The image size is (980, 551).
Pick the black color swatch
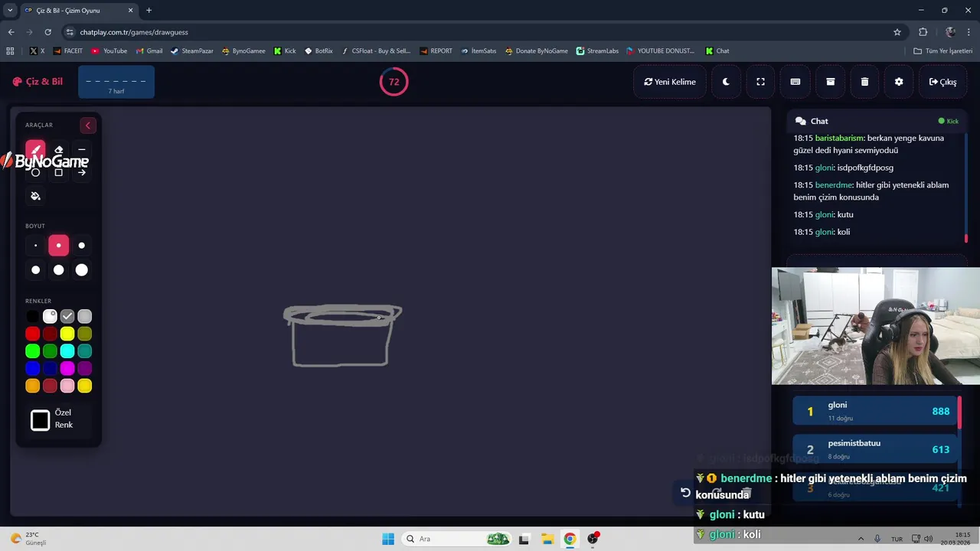pyautogui.click(x=32, y=316)
